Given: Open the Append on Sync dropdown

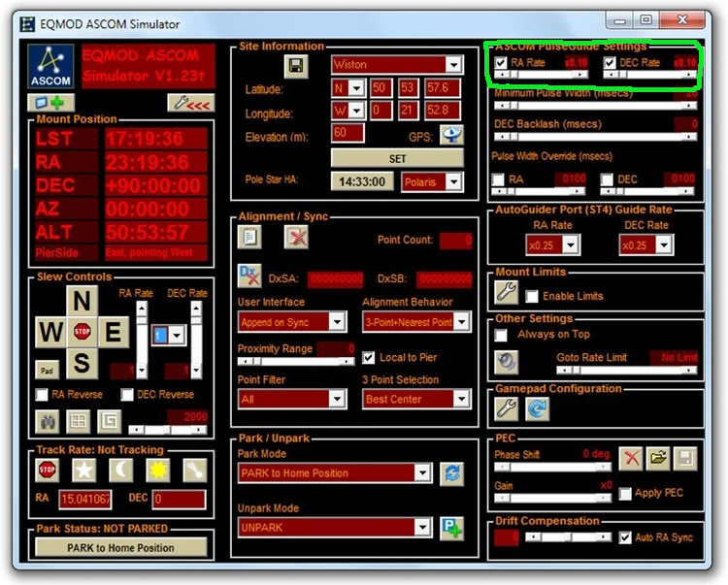Looking at the screenshot, I should point(337,321).
